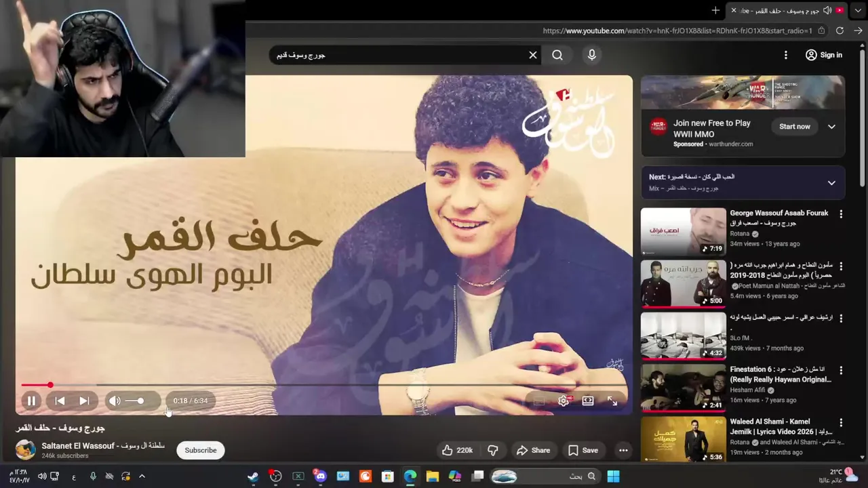868x488 pixels.
Task: Toggle theater mode in player
Action: (x=588, y=401)
